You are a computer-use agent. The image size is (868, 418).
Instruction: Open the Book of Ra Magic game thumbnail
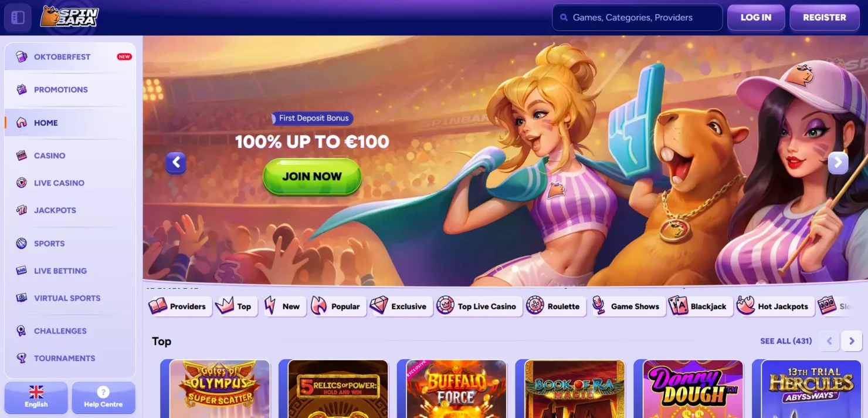pos(575,389)
